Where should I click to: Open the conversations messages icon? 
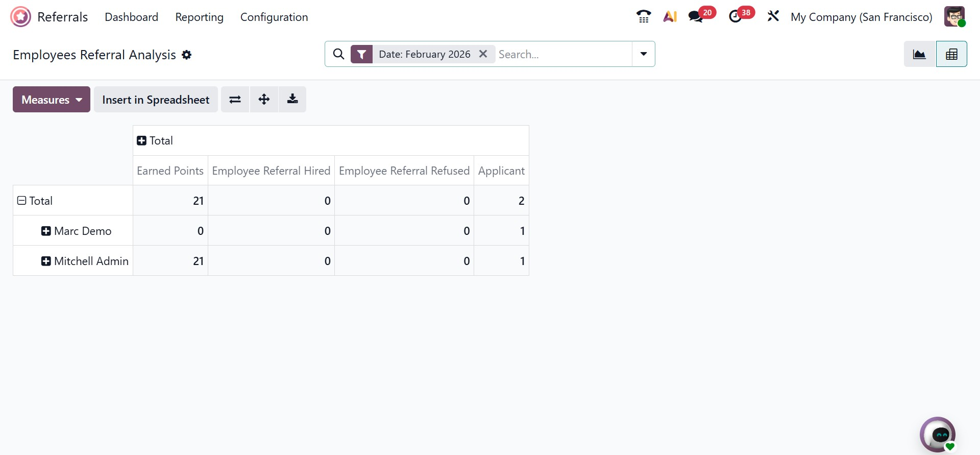click(696, 17)
